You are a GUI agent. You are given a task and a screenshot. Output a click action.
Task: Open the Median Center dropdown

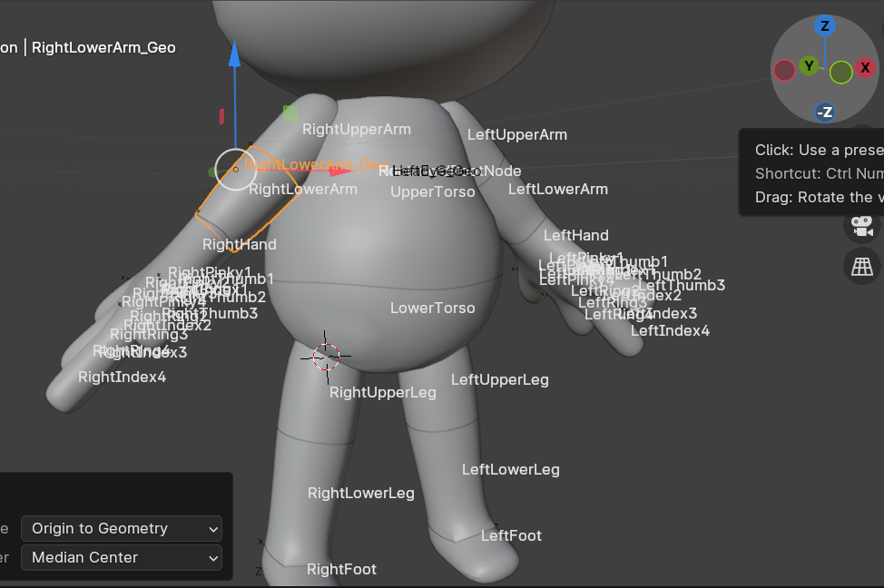[x=121, y=558]
